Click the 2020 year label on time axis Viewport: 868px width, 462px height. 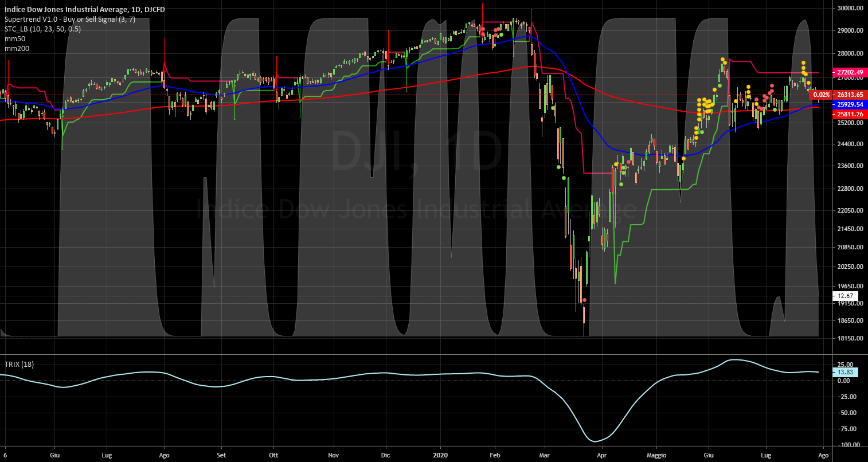[440, 455]
